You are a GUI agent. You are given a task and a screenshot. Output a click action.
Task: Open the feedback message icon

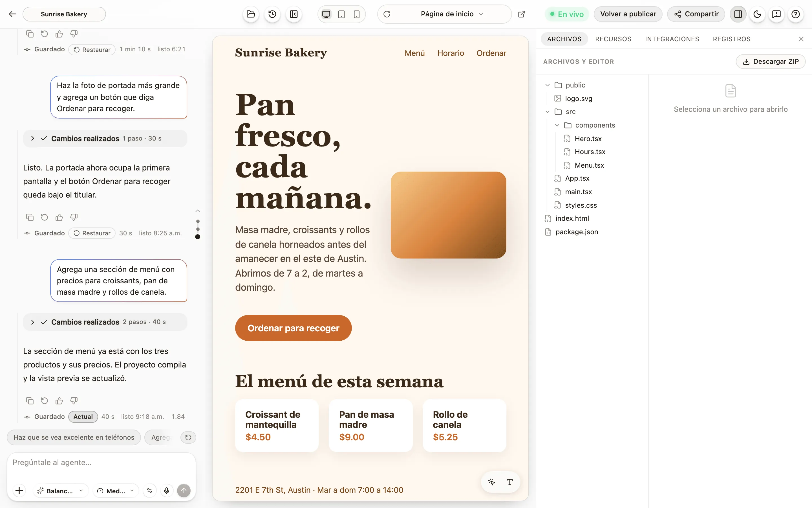pos(776,14)
